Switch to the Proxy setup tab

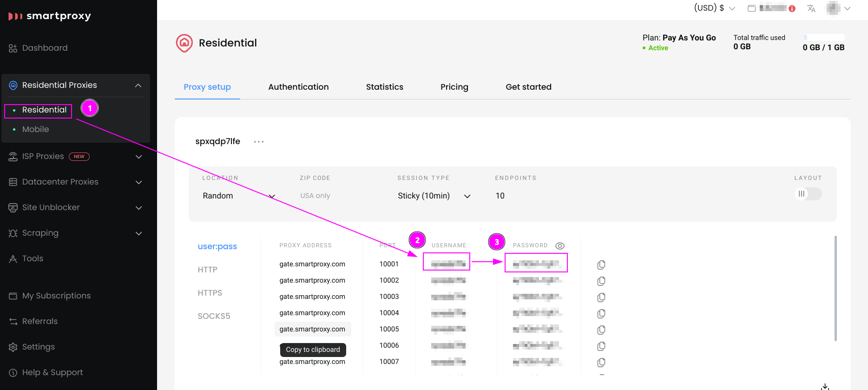pos(207,87)
